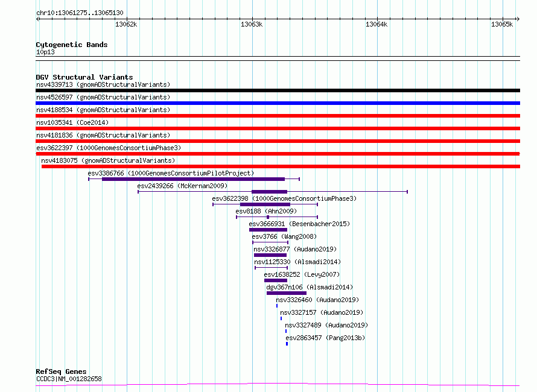Screen dimensions: 537x392
Task: Open variant nsv1125330 (Alsmadi2014) label
Action: tap(297, 262)
